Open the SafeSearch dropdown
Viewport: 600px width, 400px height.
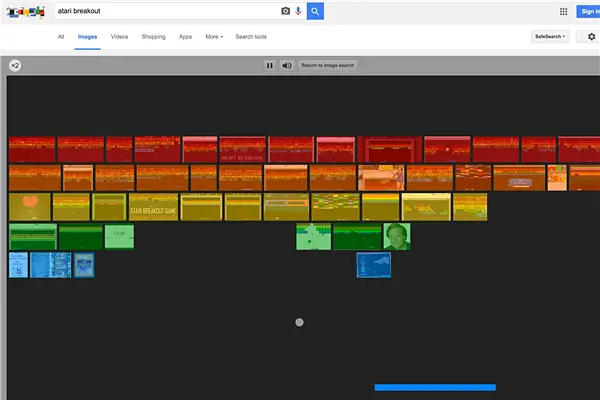(x=550, y=37)
